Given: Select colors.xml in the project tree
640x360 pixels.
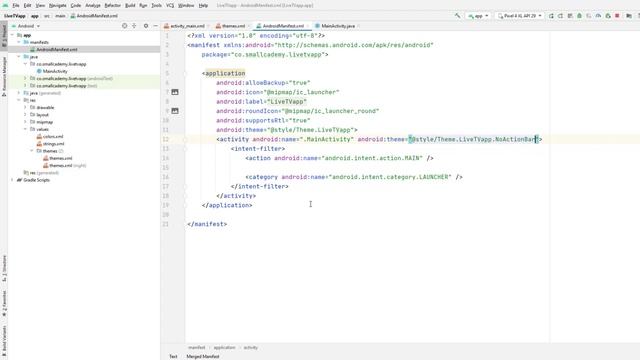Looking at the screenshot, I should (53, 136).
